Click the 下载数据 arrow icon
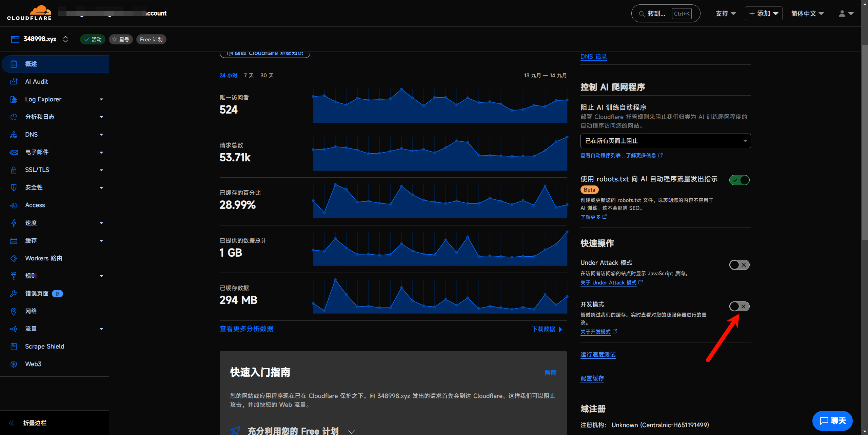 pos(560,329)
